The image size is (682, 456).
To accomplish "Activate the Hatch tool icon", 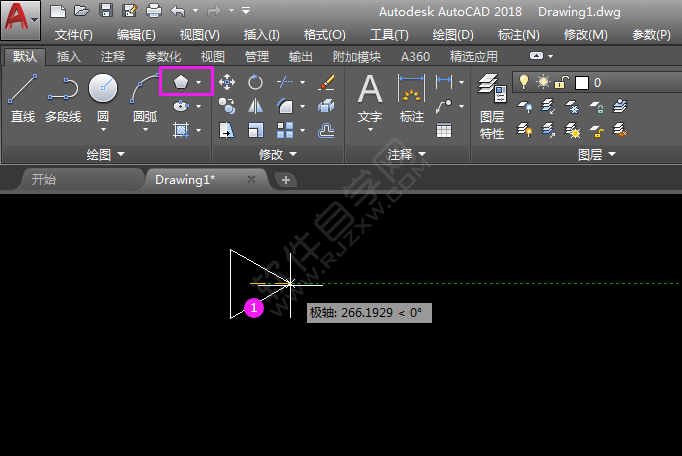I will point(181,130).
